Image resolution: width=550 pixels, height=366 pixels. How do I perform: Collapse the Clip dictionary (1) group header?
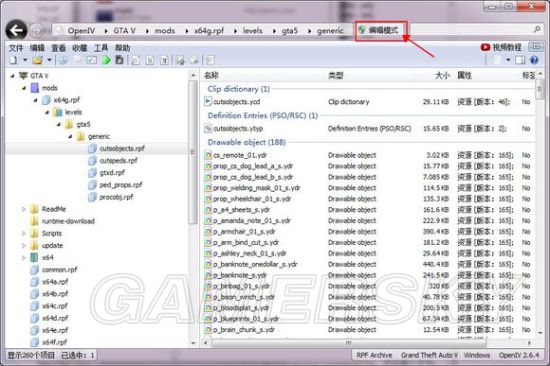tap(239, 89)
